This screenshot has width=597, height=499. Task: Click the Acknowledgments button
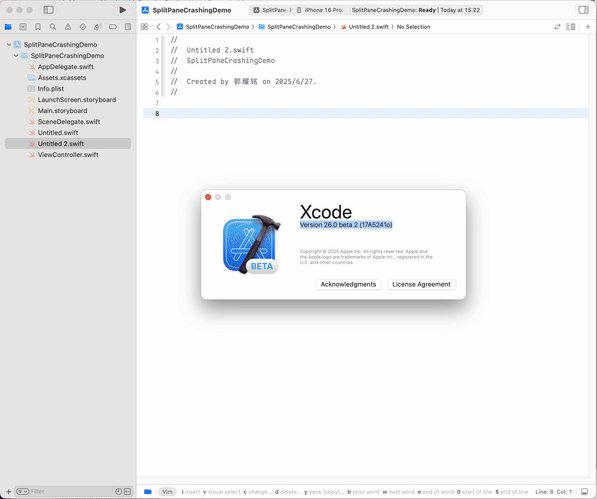point(348,284)
